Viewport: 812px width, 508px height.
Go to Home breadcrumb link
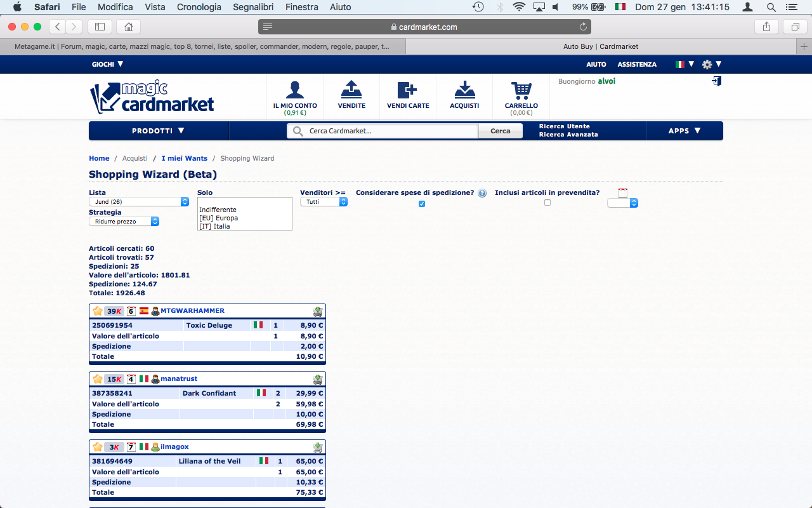coord(99,158)
